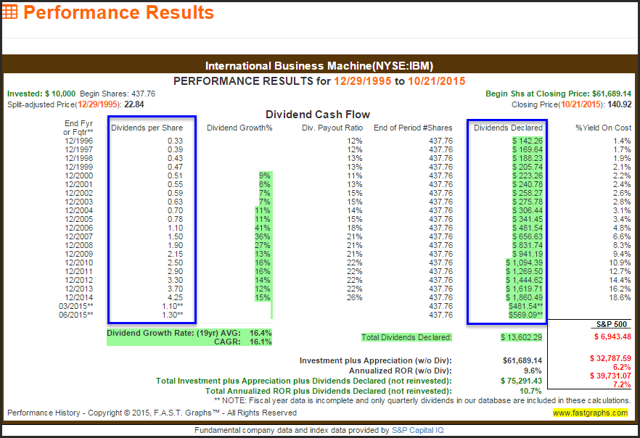Select the 03/2015** row label
Screen dimensions: 640x438
pos(76,306)
